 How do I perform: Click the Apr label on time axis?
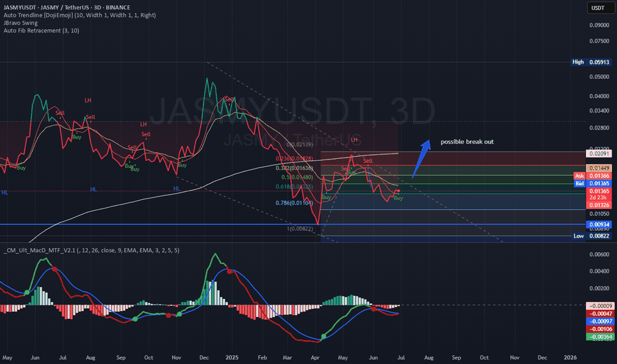click(315, 357)
